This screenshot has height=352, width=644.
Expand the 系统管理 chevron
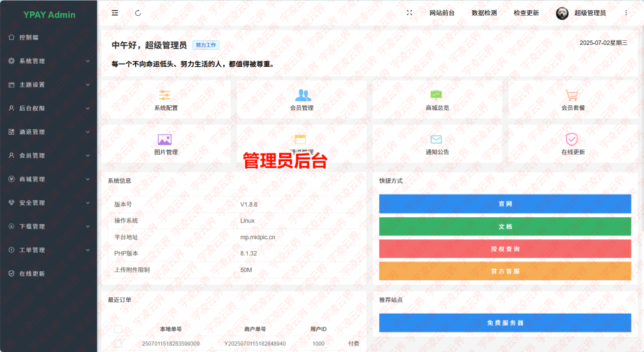tap(87, 61)
